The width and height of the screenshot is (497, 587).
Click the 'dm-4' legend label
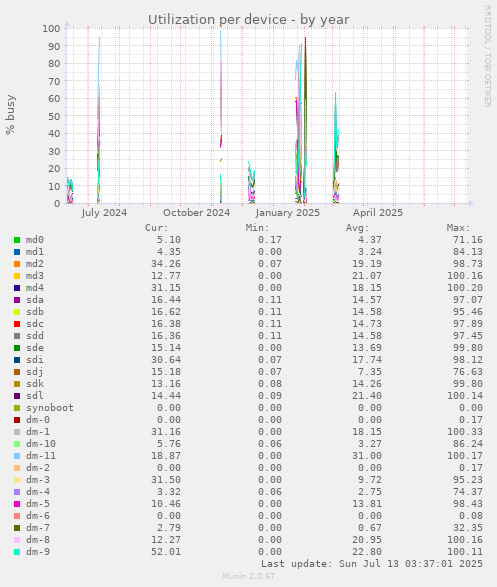click(x=38, y=492)
